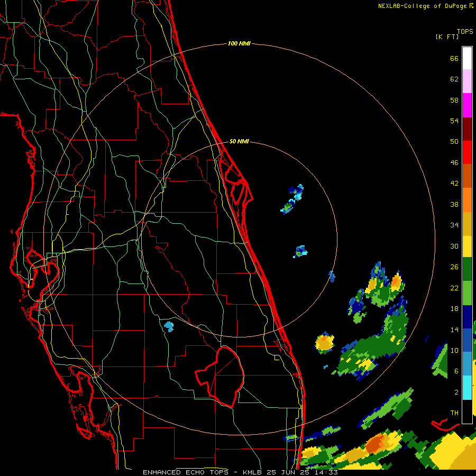This screenshot has height=476, width=476.
Task: Click the 50 legend value
Action: [x=454, y=141]
